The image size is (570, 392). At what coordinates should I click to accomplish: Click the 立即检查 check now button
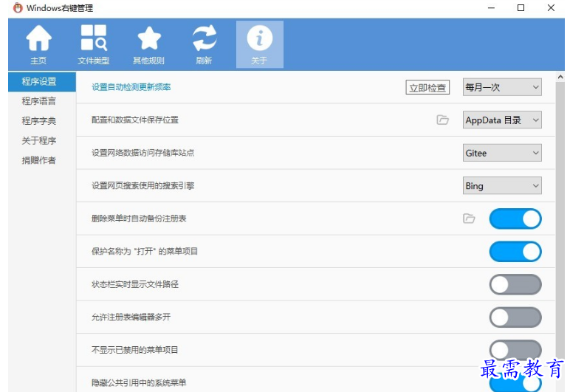click(x=427, y=88)
